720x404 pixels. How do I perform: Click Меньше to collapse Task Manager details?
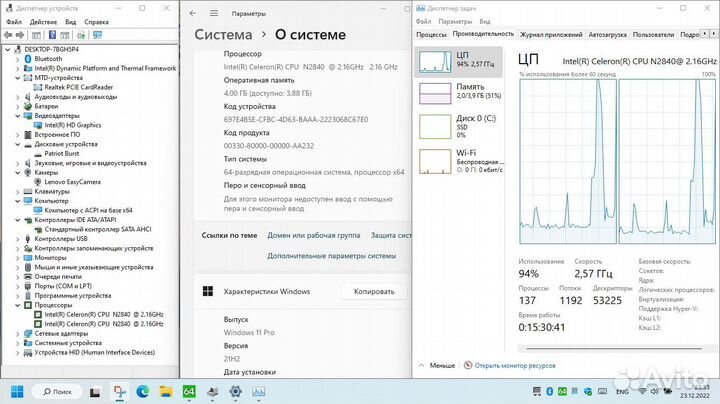(437, 365)
